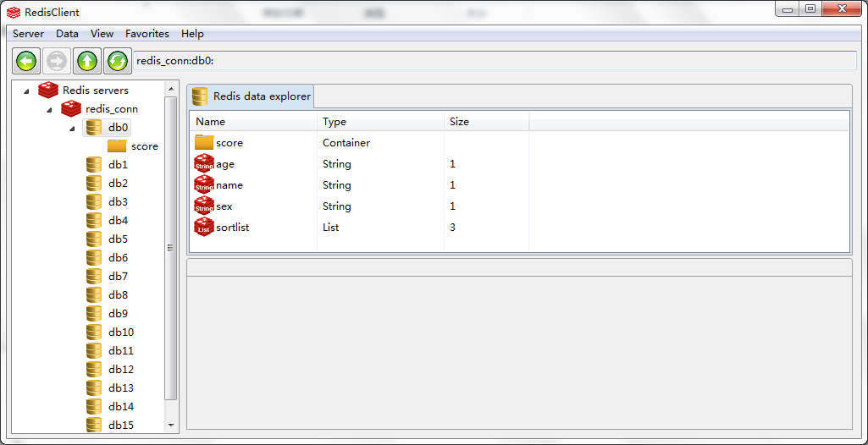The height and width of the screenshot is (445, 868).
Task: Click the size value 1 for sex
Action: [453, 206]
